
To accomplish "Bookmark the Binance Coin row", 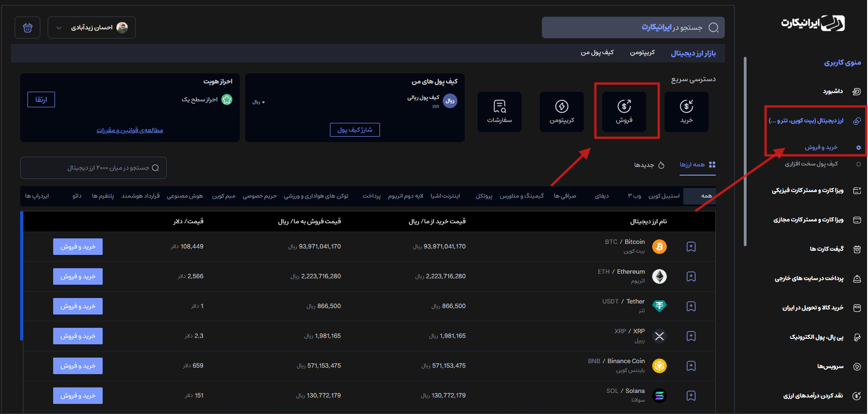I will (691, 366).
